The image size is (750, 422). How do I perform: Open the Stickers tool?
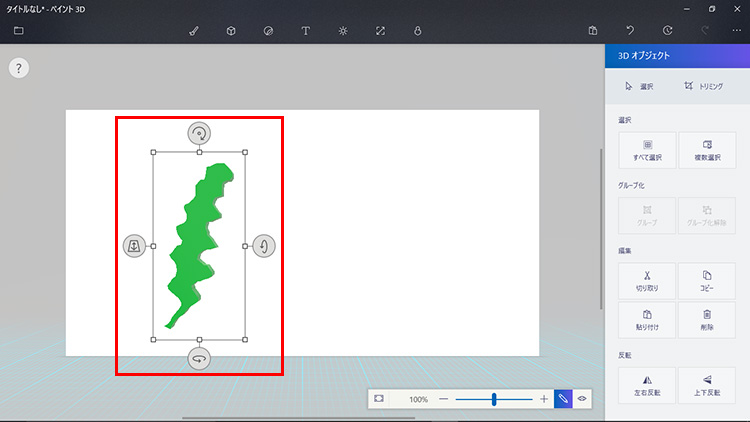[x=268, y=30]
